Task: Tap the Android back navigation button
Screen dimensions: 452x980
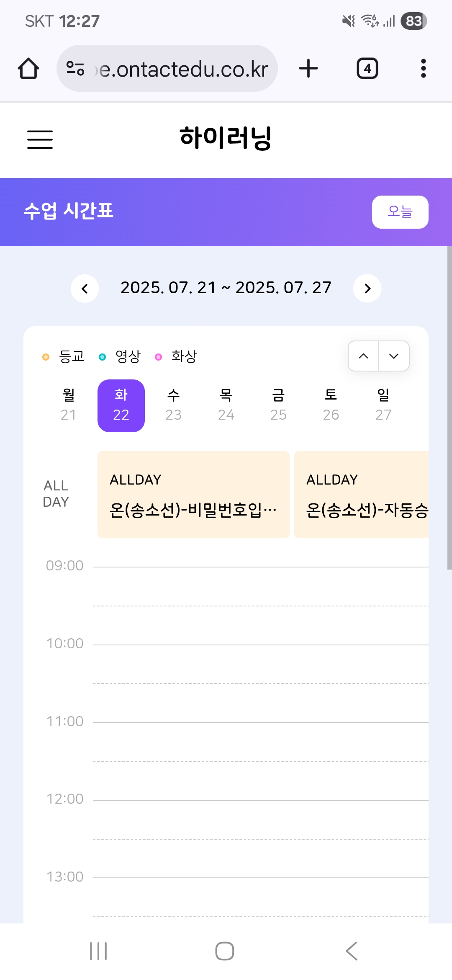Action: coord(352,951)
